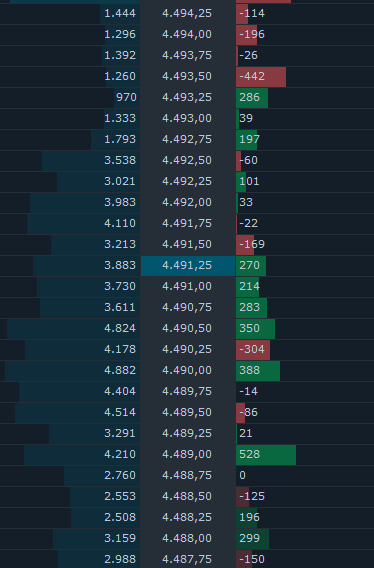The image size is (374, 568).
Task: Click price level 4.488,75
Action: coord(187,476)
